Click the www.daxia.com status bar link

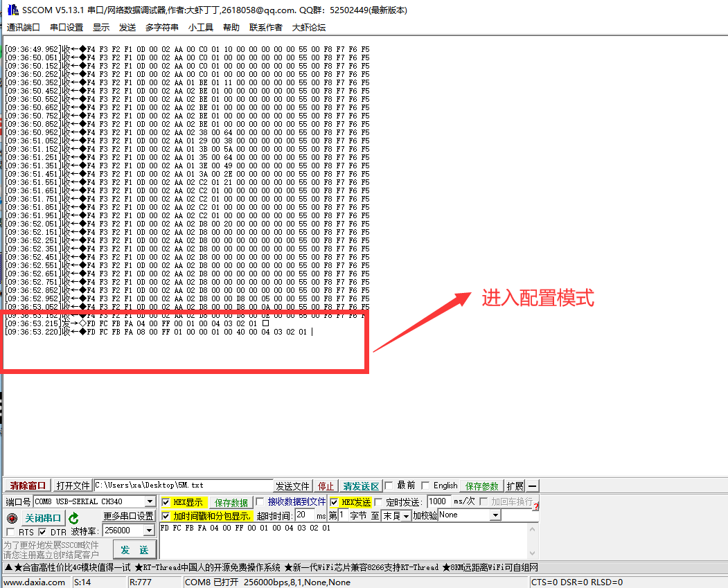click(x=34, y=582)
